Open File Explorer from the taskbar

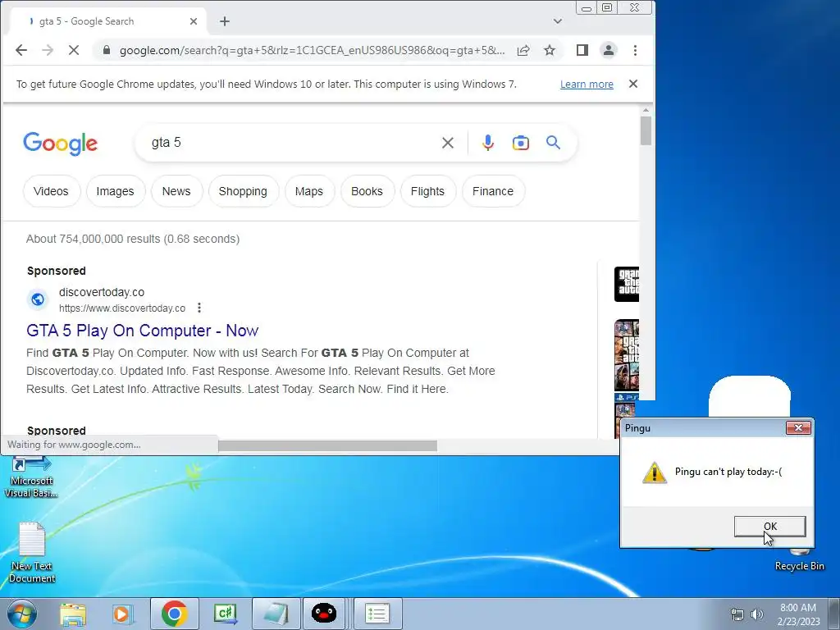point(72,614)
